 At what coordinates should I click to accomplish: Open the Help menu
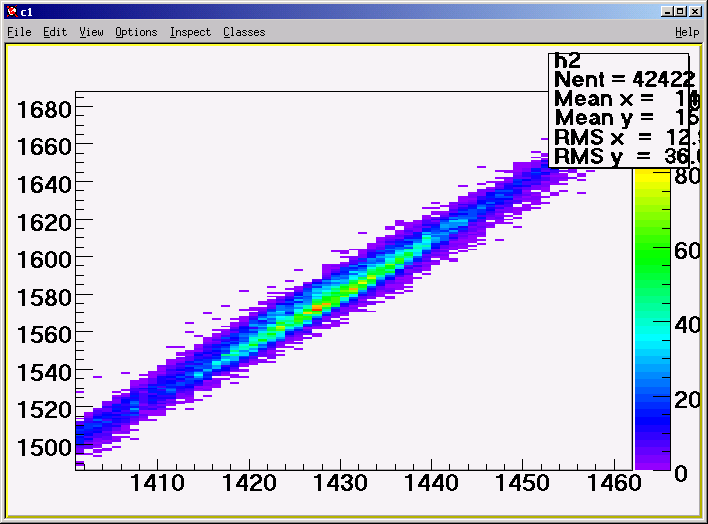click(687, 32)
